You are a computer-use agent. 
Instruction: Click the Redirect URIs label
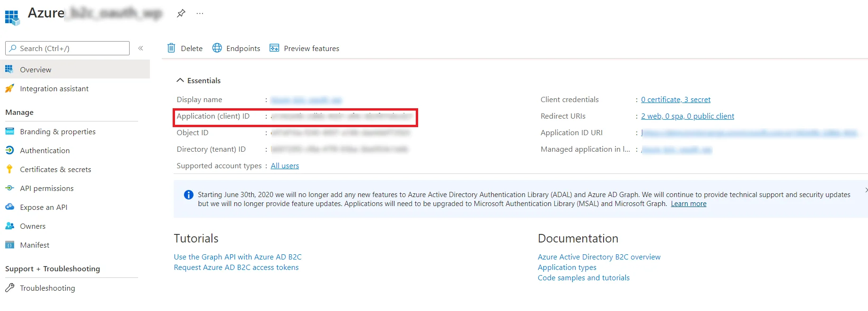click(x=563, y=116)
